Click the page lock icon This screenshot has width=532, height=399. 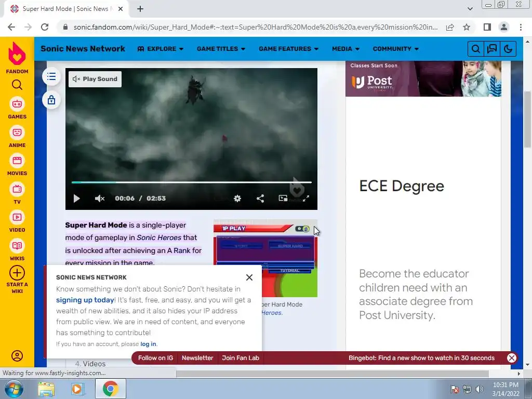click(x=51, y=100)
